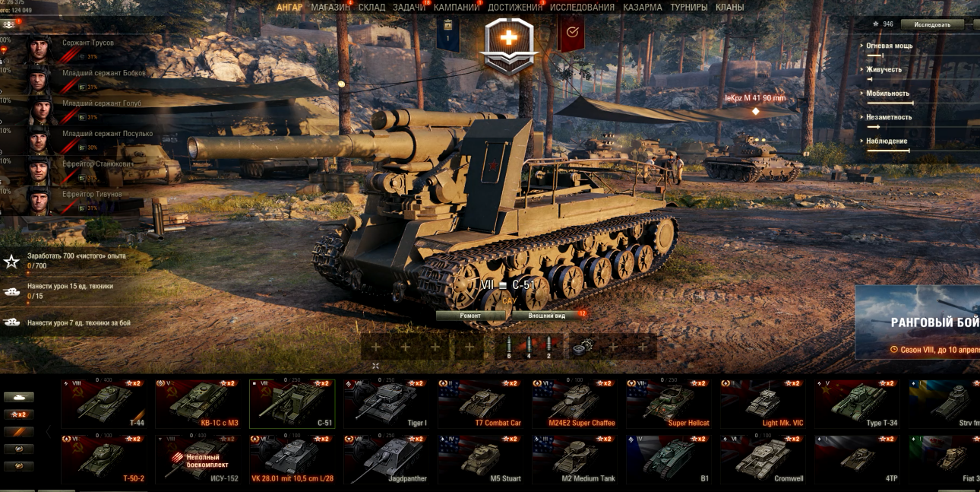Click the carousel left scroll arrow
The image size is (980, 492).
pyautogui.click(x=49, y=432)
